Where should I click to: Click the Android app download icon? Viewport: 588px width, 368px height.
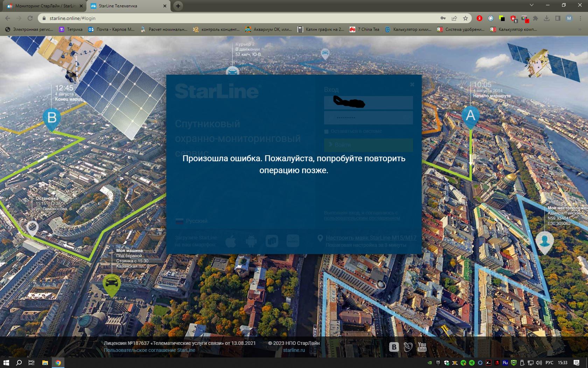[251, 241]
